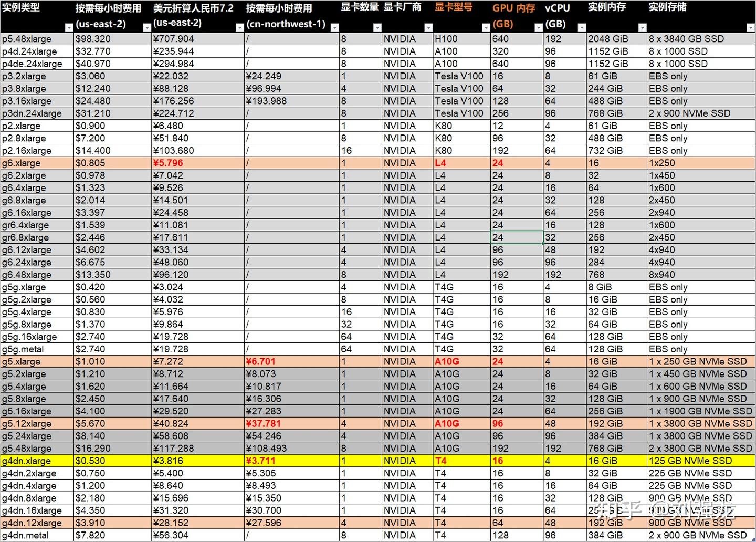Select the 2048 GiB memory cell
The width and height of the screenshot is (756, 542).
click(616, 39)
